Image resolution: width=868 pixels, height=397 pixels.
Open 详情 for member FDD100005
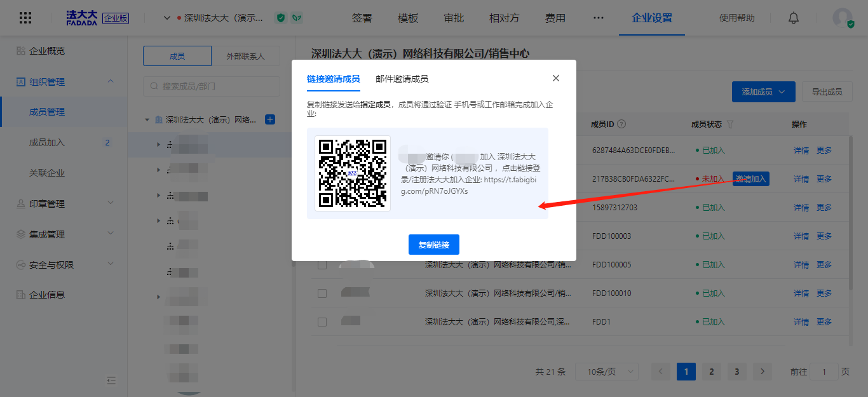[801, 265]
